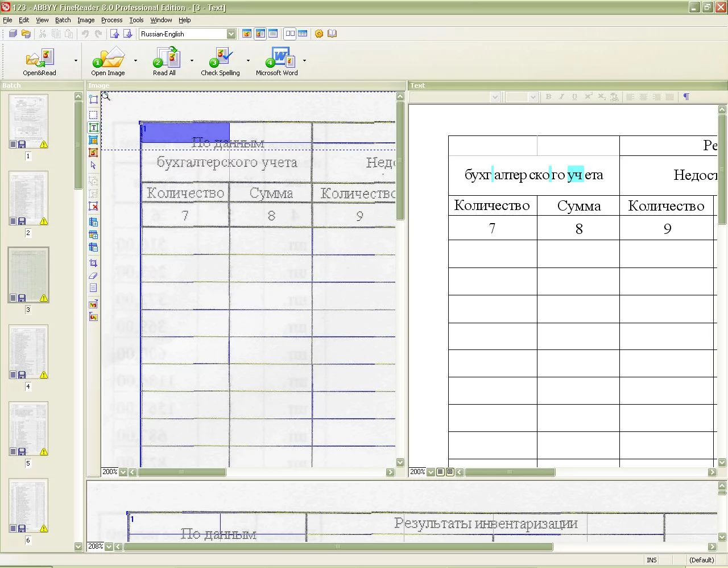Activate the Eraser tool
Viewport: 728px width, 568px height.
(93, 275)
